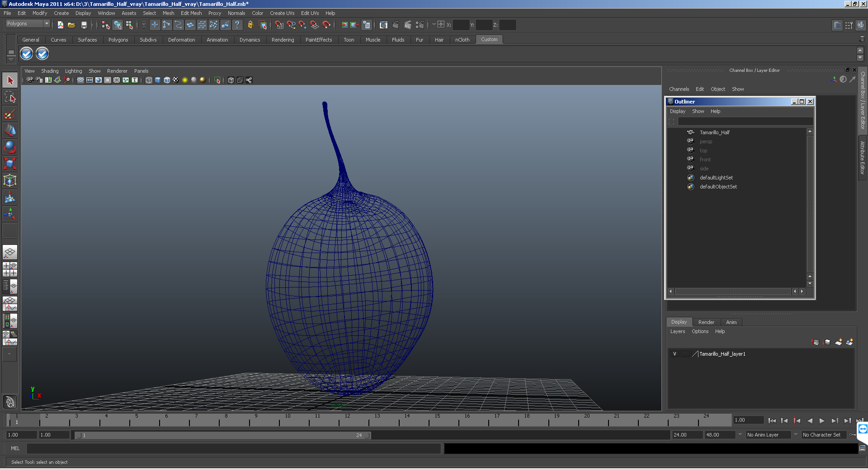
Task: Click the Snap to curves magnet
Action: [x=291, y=25]
